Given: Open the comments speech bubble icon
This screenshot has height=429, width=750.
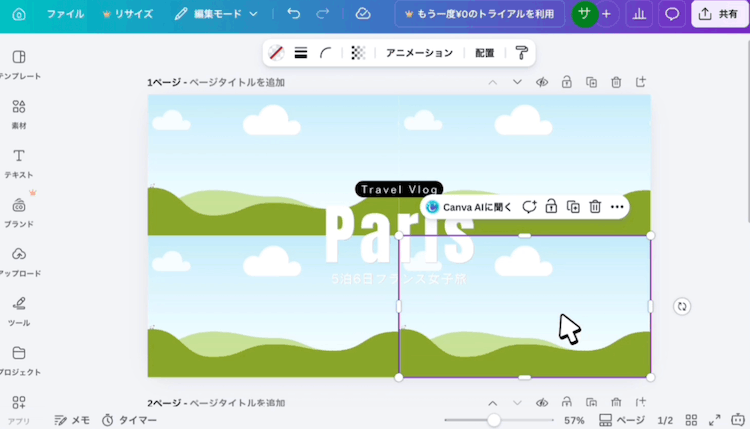Looking at the screenshot, I should [x=672, y=14].
